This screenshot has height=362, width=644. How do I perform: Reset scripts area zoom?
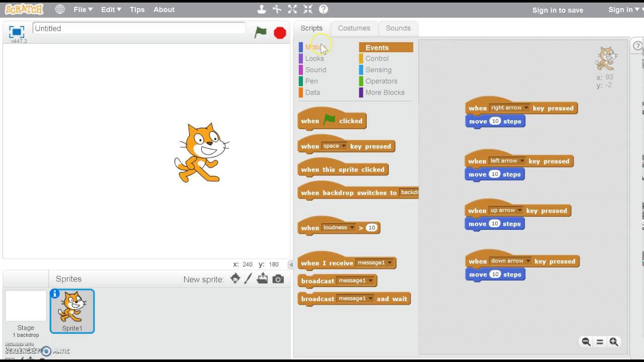600,342
